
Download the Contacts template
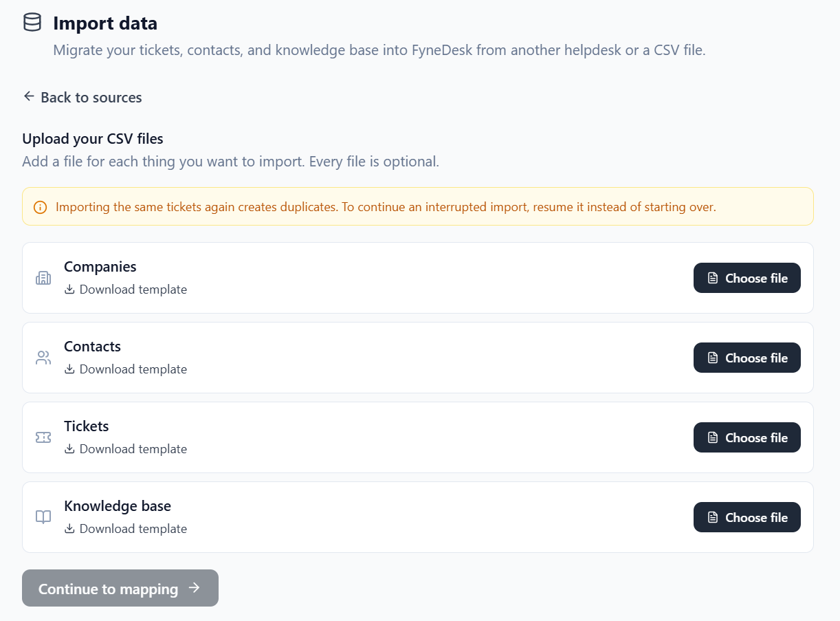pyautogui.click(x=126, y=369)
